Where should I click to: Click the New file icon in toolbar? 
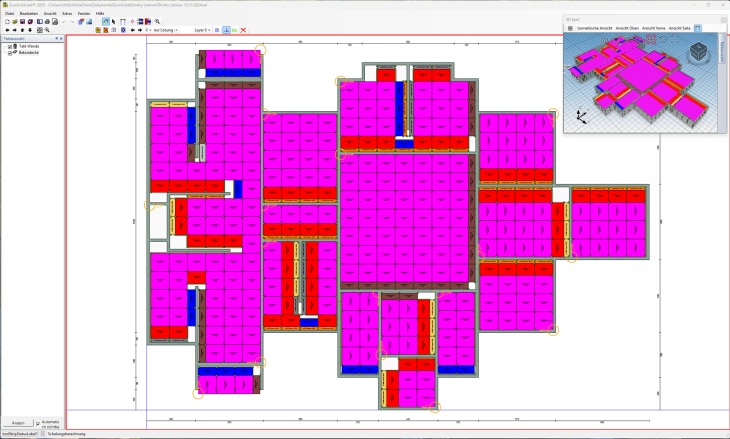pos(6,21)
